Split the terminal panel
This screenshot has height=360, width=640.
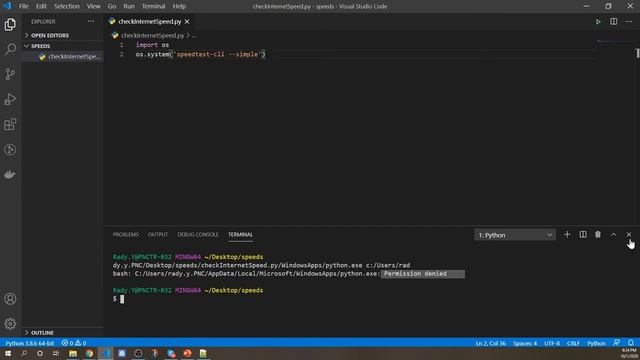click(x=583, y=235)
